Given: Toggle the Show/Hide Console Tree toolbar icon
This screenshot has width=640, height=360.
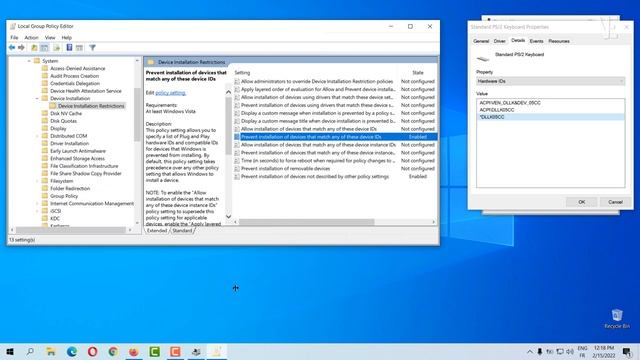Looking at the screenshot, I should (44, 48).
